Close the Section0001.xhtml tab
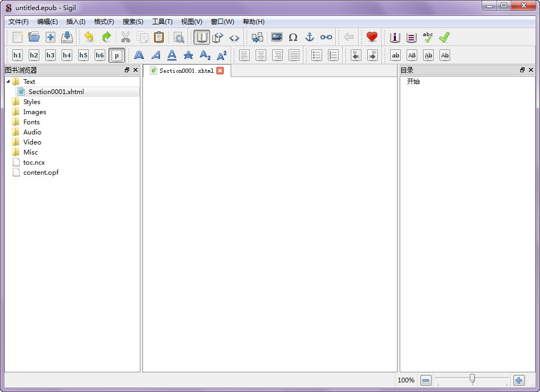The width and height of the screenshot is (540, 392). pyautogui.click(x=220, y=71)
